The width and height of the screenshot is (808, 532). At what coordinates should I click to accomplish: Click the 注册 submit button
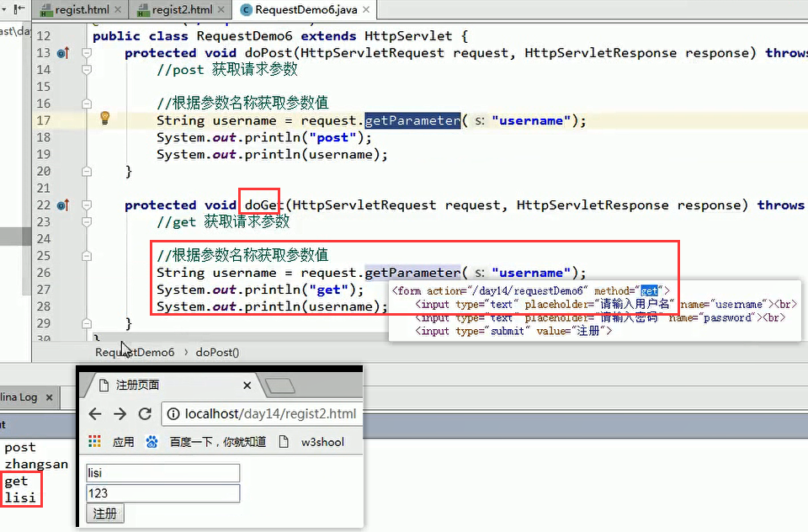click(104, 513)
